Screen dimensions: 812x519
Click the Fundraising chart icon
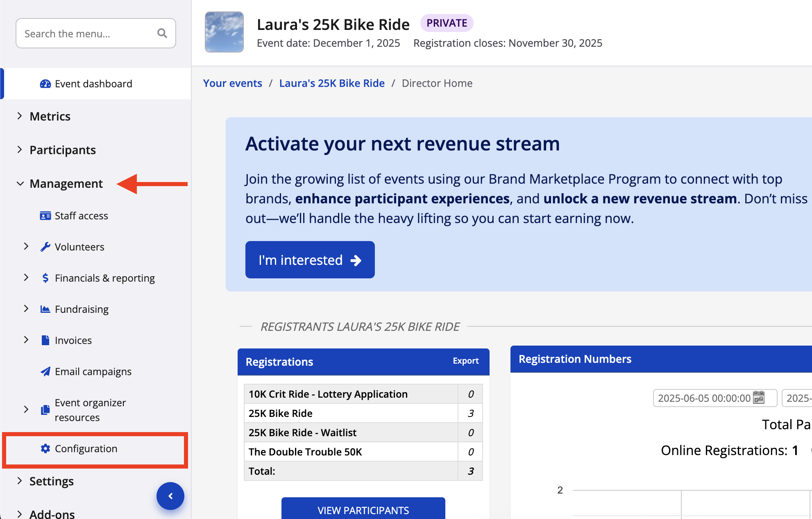(x=45, y=309)
